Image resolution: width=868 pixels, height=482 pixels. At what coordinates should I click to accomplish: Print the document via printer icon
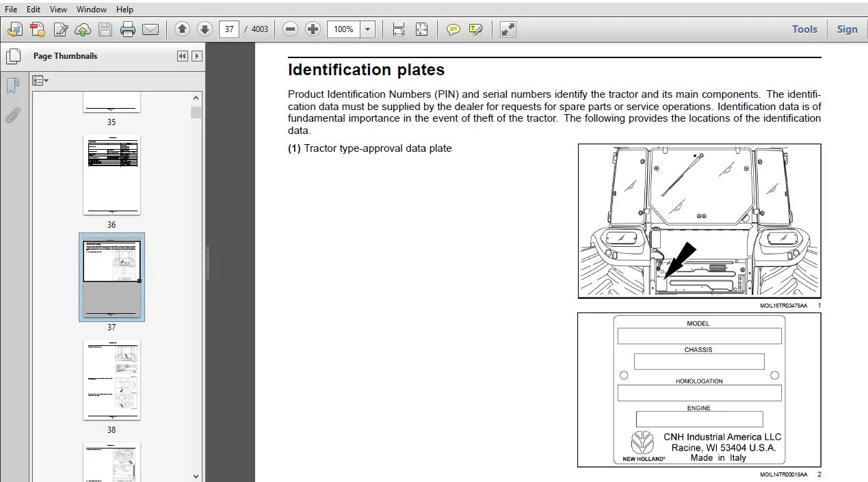pos(128,29)
